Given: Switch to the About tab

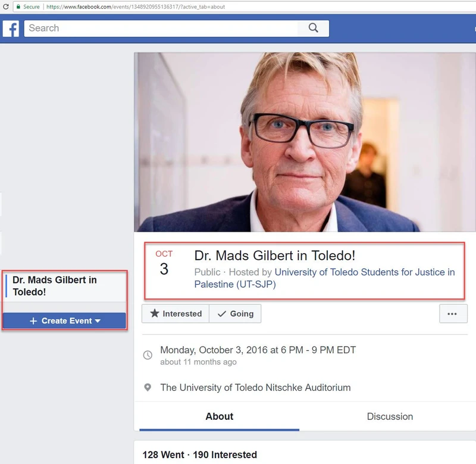Looking at the screenshot, I should pyautogui.click(x=219, y=416).
